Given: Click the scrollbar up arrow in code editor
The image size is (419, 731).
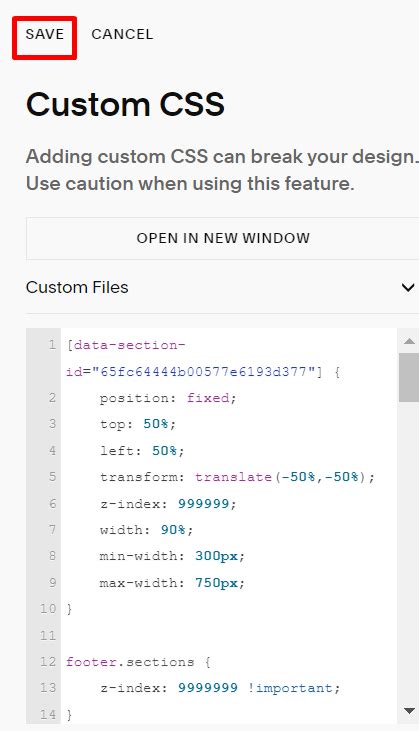Looking at the screenshot, I should click(x=409, y=341).
